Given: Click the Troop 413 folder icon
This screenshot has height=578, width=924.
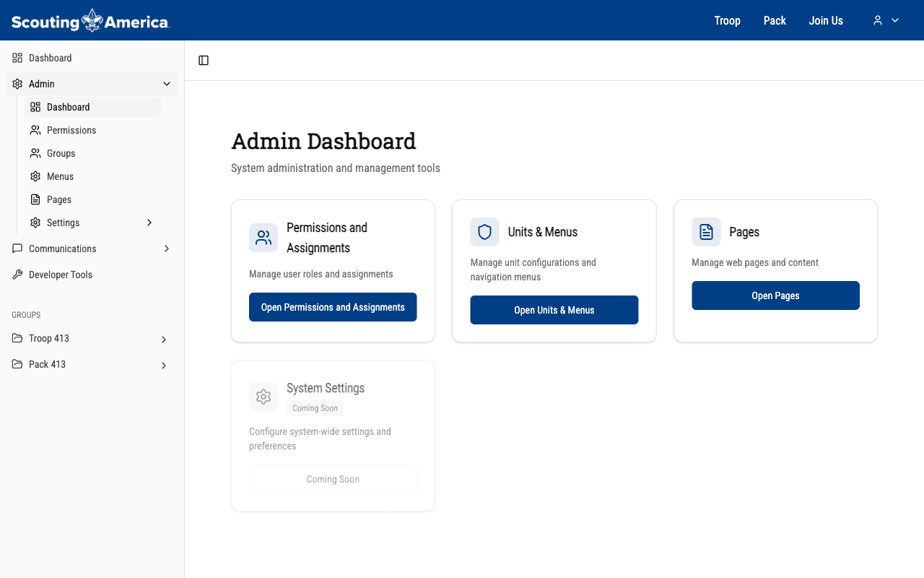Looking at the screenshot, I should 17,338.
